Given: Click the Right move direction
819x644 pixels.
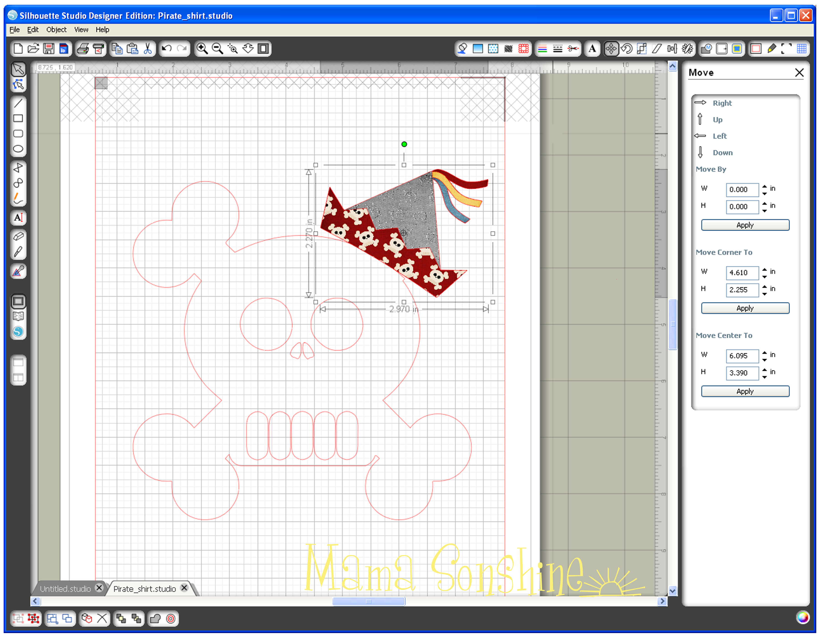Looking at the screenshot, I should (x=722, y=103).
